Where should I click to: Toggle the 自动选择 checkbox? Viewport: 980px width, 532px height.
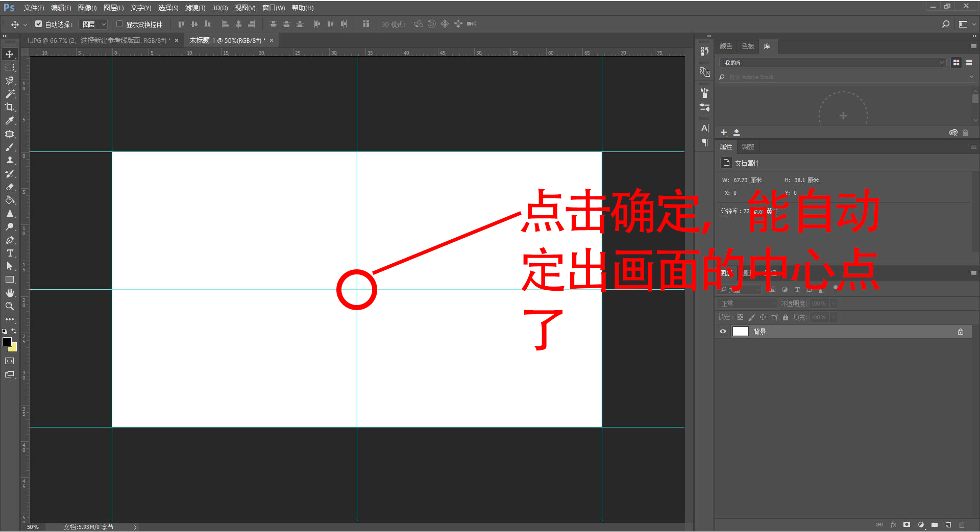[38, 24]
